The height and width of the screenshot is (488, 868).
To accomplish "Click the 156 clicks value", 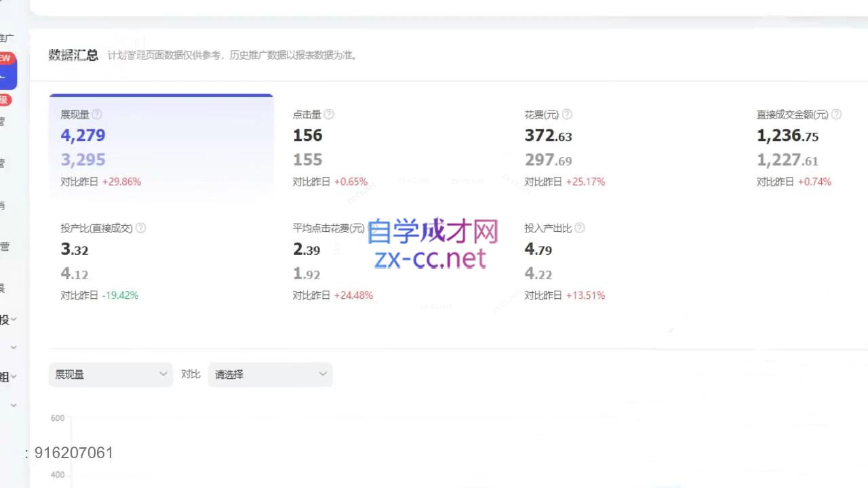I will point(307,136).
